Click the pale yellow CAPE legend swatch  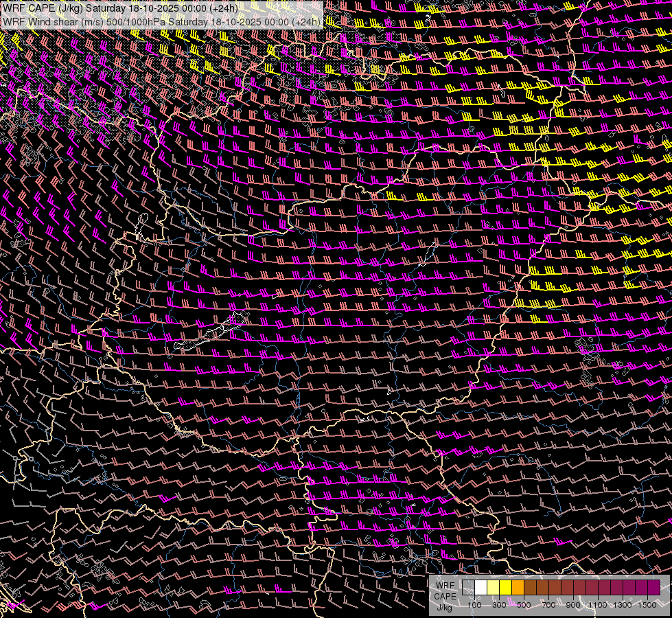(x=494, y=587)
